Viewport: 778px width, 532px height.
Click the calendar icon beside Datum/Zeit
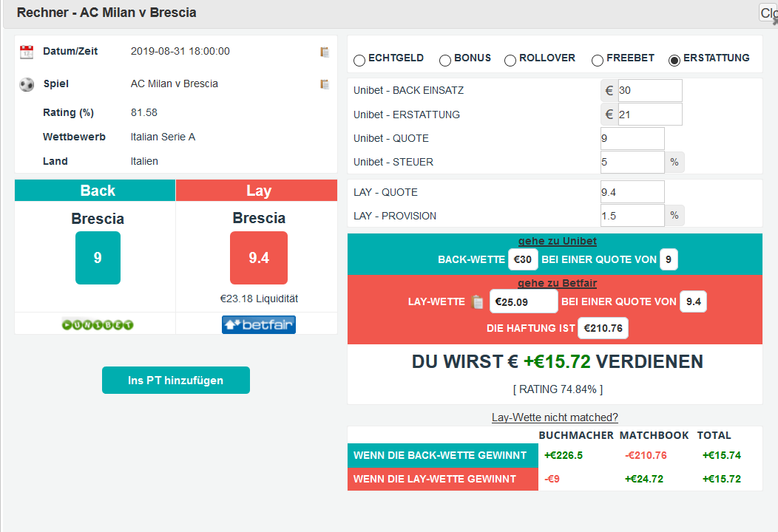click(x=27, y=52)
